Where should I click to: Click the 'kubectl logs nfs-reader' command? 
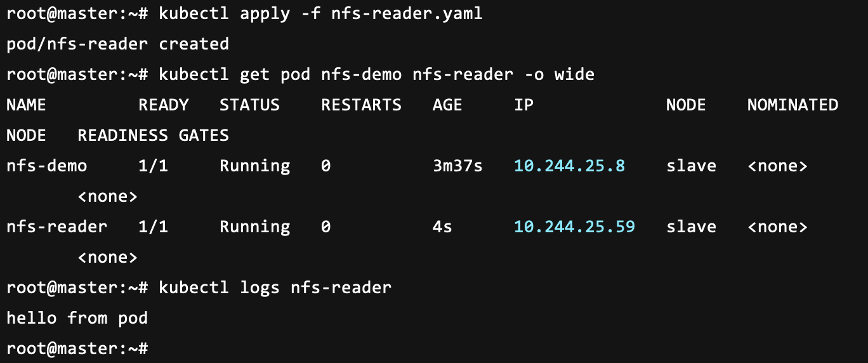(x=275, y=288)
